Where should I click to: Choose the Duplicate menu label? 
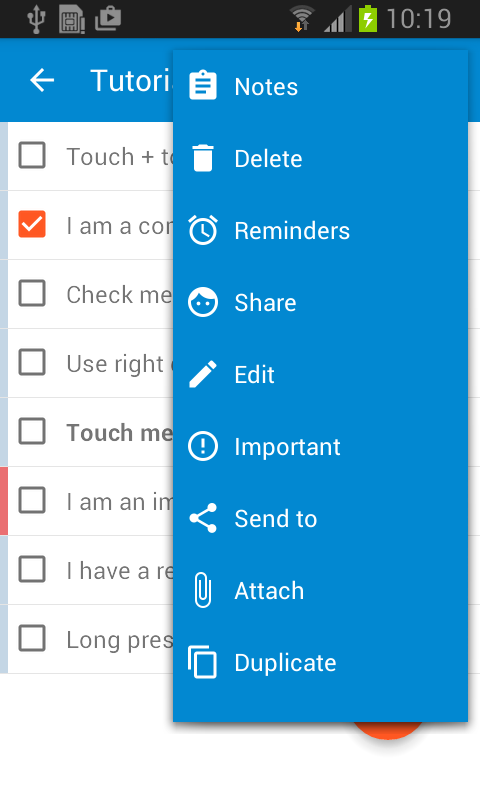pos(285,663)
